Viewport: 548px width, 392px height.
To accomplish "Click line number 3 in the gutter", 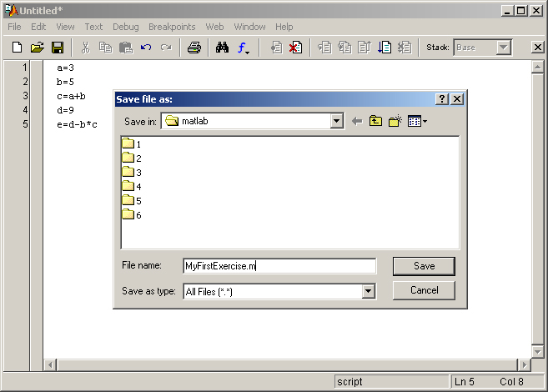I will pos(25,96).
